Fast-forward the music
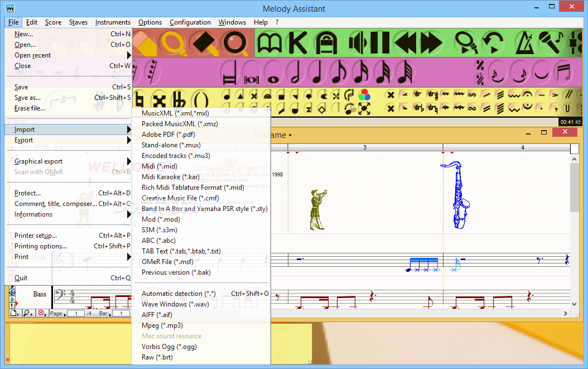Image resolution: width=588 pixels, height=369 pixels. click(431, 43)
